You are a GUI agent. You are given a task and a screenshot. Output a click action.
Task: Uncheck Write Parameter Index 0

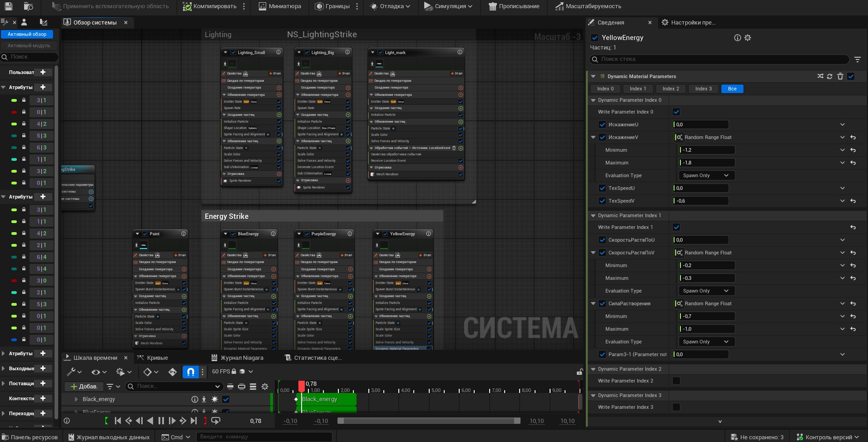point(676,112)
